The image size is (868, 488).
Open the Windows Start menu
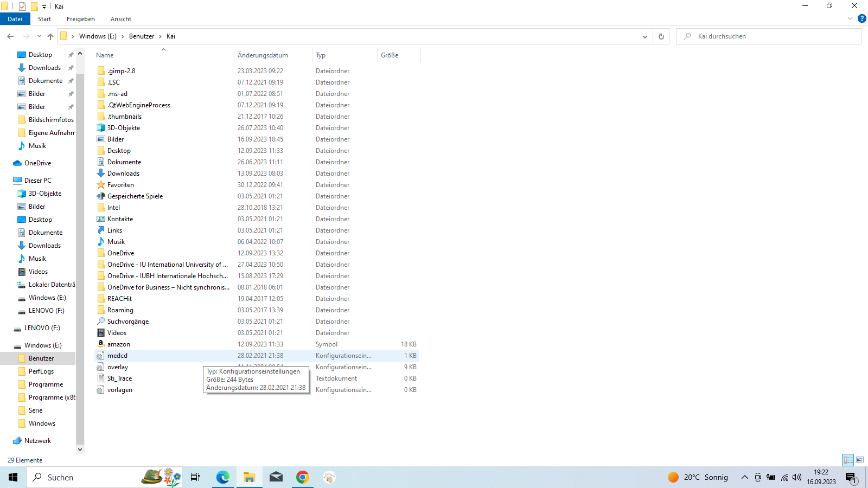13,477
